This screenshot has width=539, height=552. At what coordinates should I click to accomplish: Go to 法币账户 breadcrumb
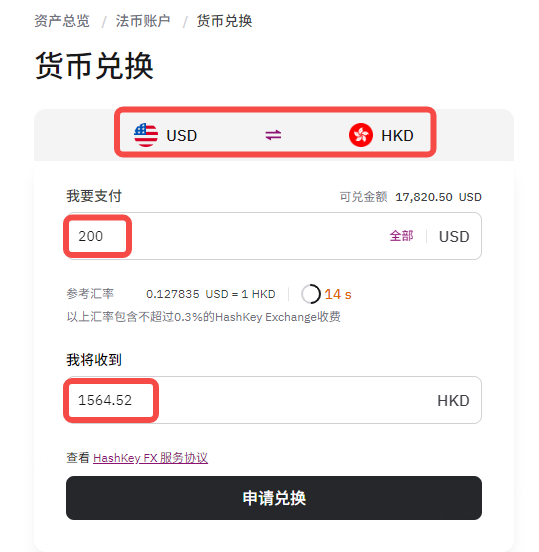coord(143,21)
